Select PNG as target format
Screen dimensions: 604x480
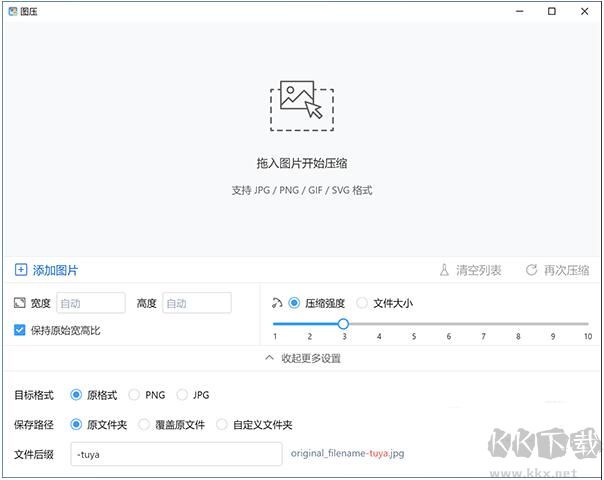point(134,395)
